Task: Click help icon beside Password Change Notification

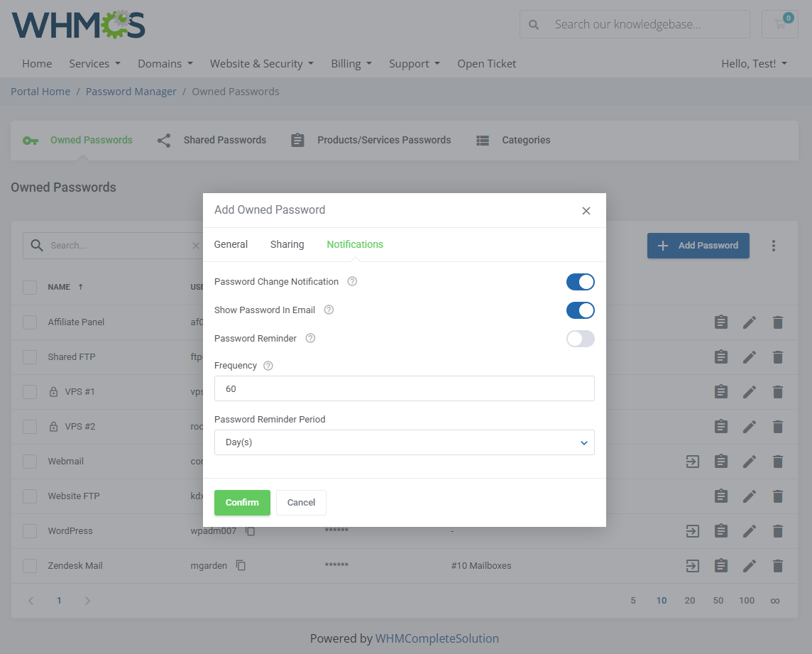Action: (352, 282)
